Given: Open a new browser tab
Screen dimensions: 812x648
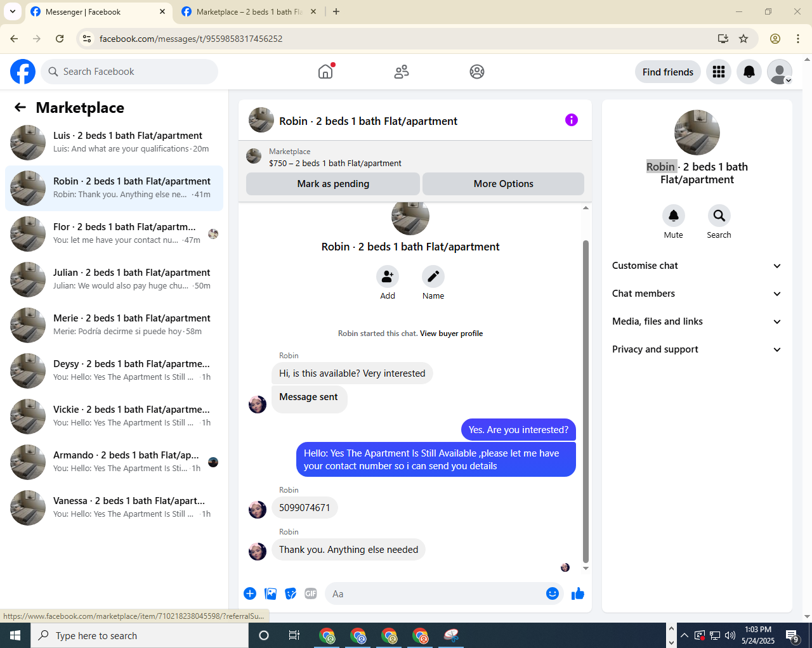Looking at the screenshot, I should coord(336,11).
